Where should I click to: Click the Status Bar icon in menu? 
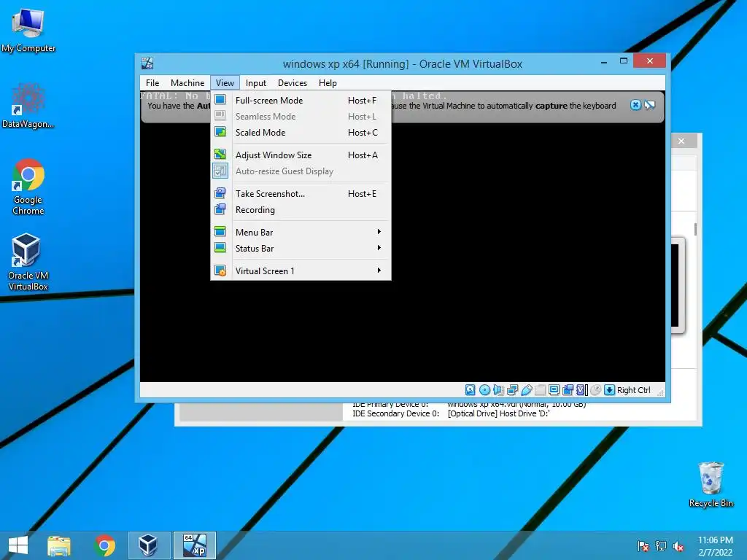[220, 248]
